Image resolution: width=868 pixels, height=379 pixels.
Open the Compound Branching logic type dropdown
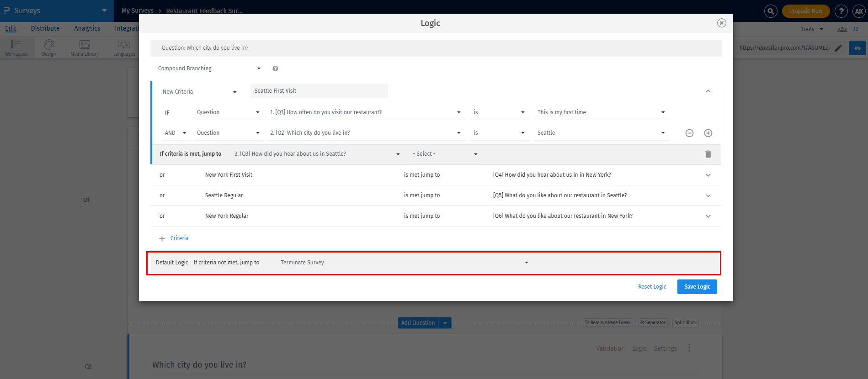click(209, 68)
